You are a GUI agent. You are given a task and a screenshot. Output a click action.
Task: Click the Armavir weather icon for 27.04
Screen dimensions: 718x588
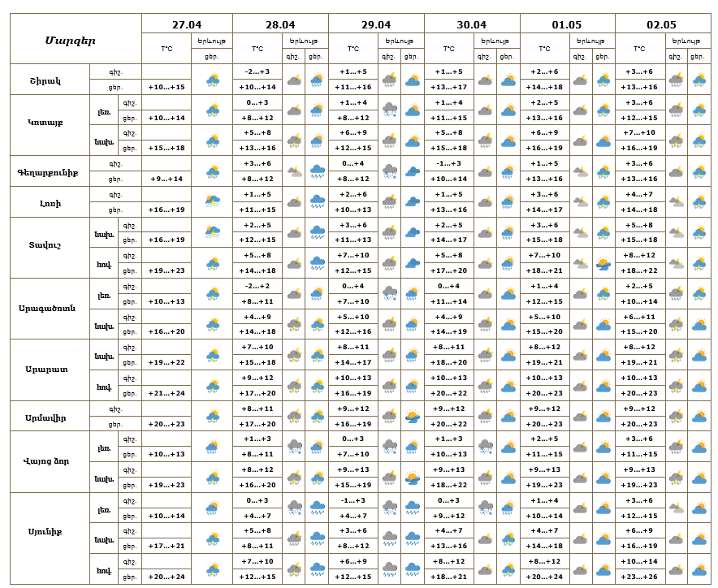click(x=213, y=417)
